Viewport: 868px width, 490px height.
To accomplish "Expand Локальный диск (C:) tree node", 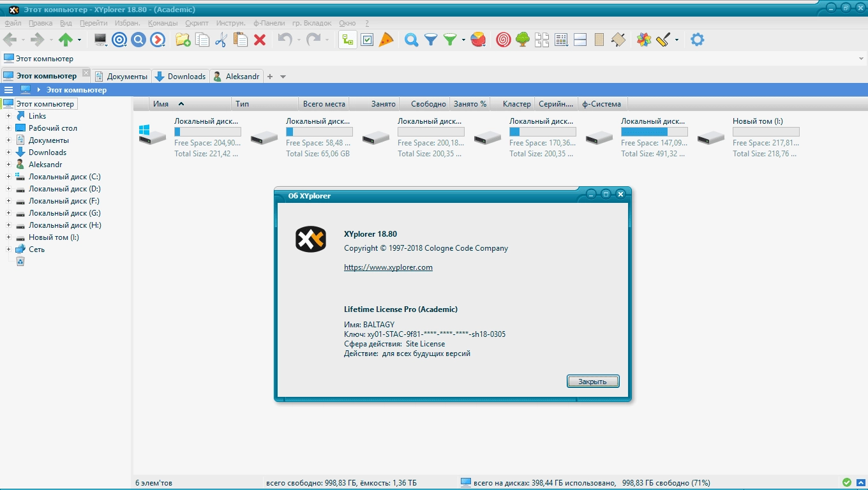I will point(8,177).
